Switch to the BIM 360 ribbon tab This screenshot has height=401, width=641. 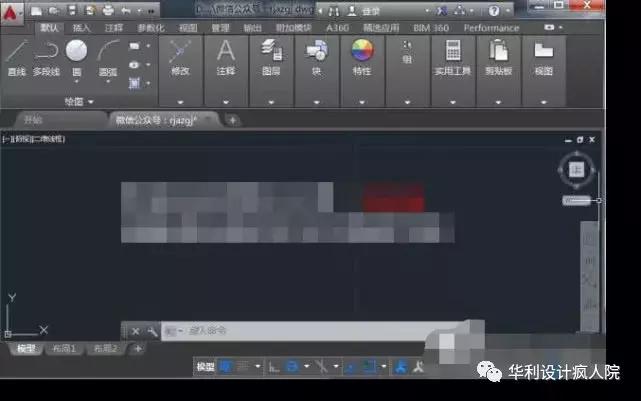(x=431, y=28)
